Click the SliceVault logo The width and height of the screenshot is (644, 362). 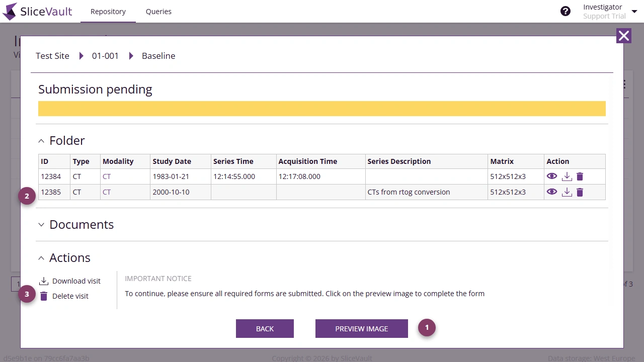click(x=37, y=11)
